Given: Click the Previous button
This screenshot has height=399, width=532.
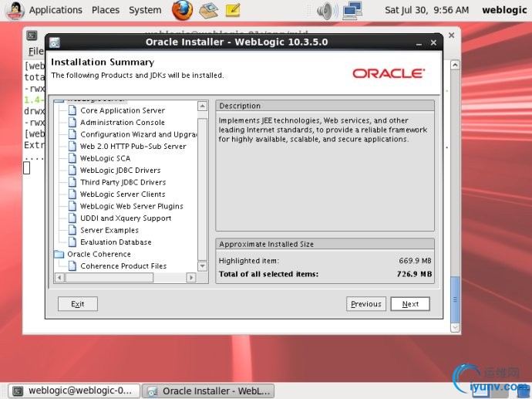Looking at the screenshot, I should pyautogui.click(x=366, y=304).
